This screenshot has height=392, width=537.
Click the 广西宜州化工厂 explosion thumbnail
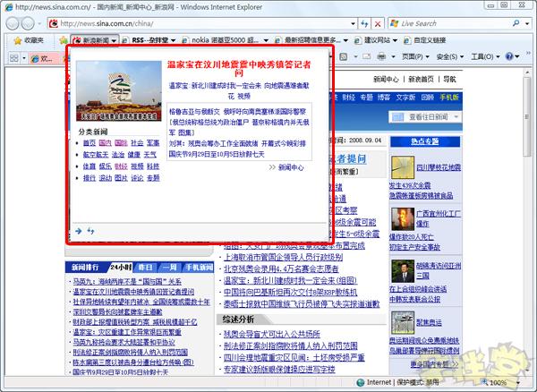[403, 219]
